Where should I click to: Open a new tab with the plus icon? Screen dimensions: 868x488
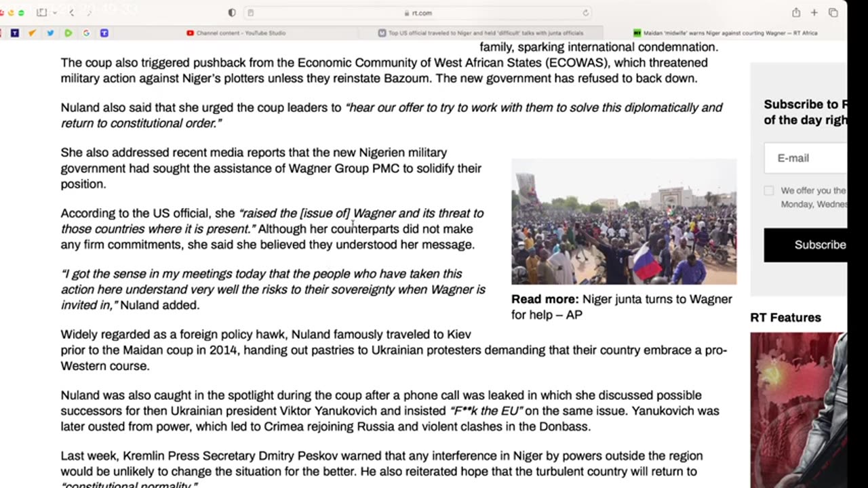[814, 13]
